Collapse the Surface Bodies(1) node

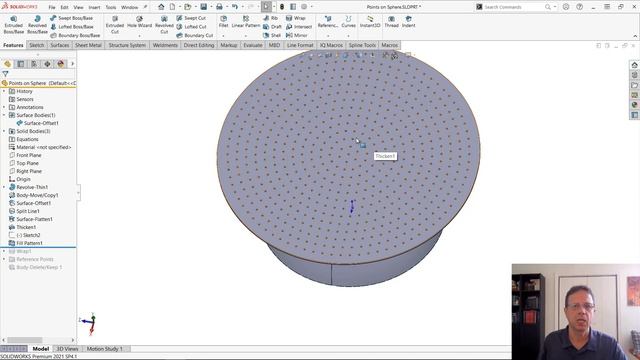point(4,115)
